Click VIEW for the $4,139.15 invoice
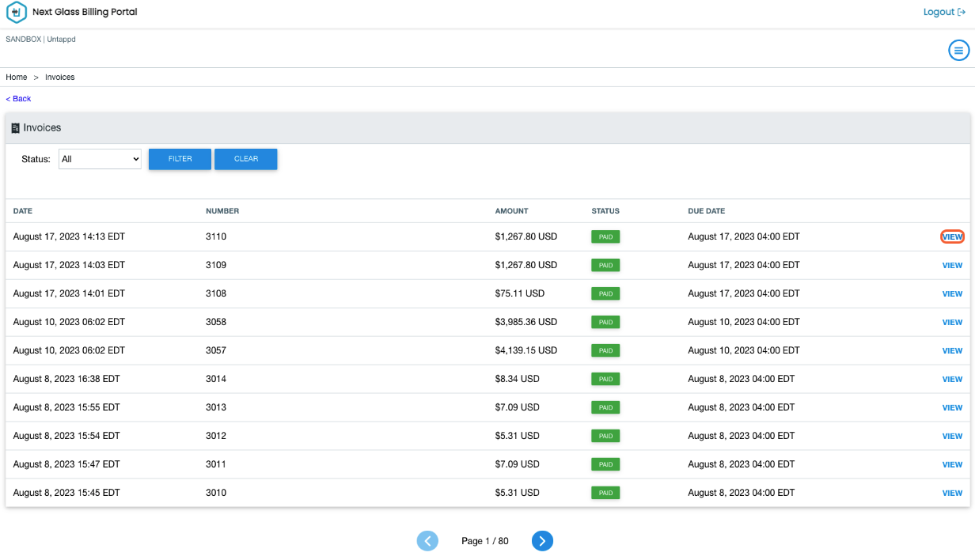 (x=952, y=351)
